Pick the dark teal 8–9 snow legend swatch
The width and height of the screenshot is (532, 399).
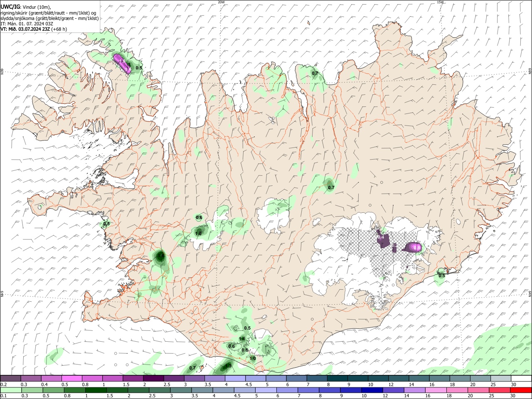tap(337, 378)
